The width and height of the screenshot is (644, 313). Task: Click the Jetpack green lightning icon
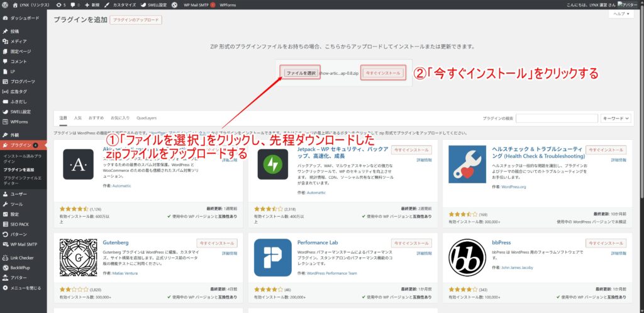pyautogui.click(x=273, y=164)
